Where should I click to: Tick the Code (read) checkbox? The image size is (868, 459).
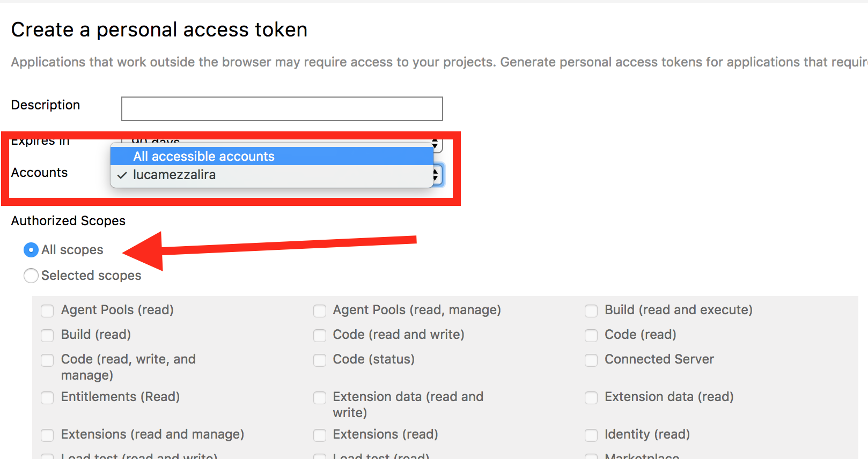tap(591, 335)
